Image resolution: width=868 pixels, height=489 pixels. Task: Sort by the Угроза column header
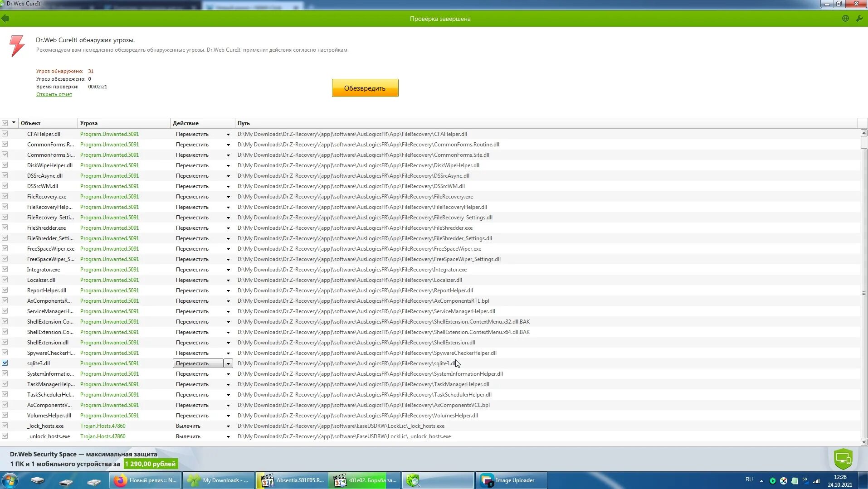point(124,123)
